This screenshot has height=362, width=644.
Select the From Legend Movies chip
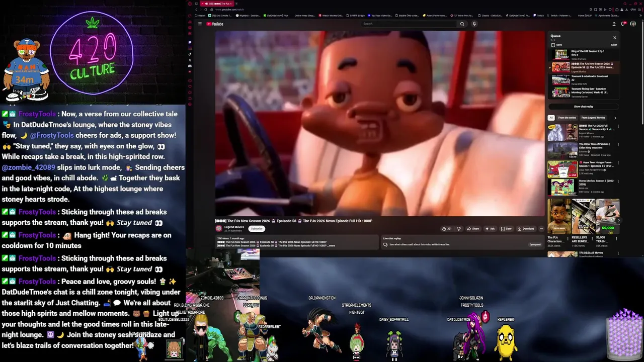coord(593,118)
